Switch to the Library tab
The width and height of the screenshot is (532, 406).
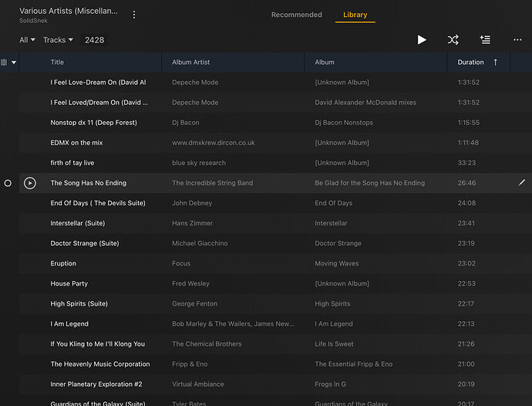click(x=355, y=15)
